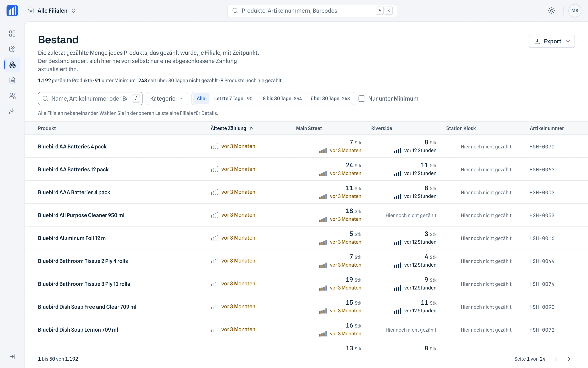Select the 8 bis 30 Tage filter
588x368 pixels.
pos(282,99)
